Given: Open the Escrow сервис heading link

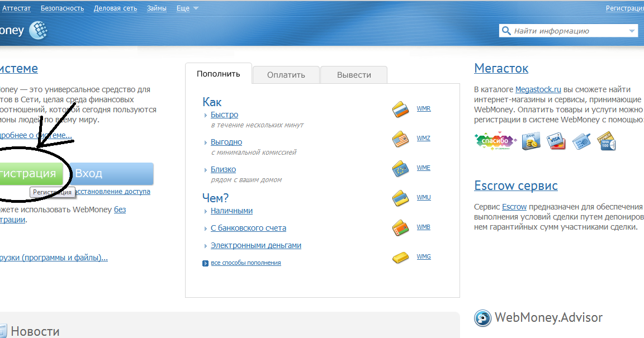Looking at the screenshot, I should (516, 185).
